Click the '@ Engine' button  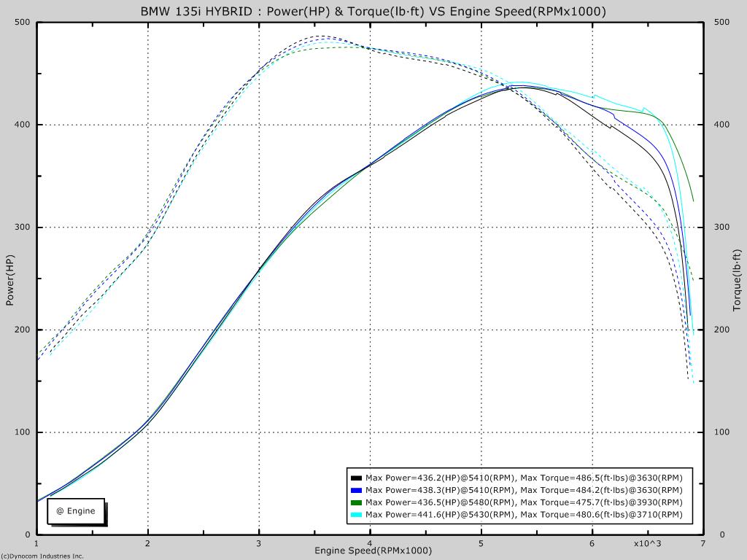tap(76, 511)
